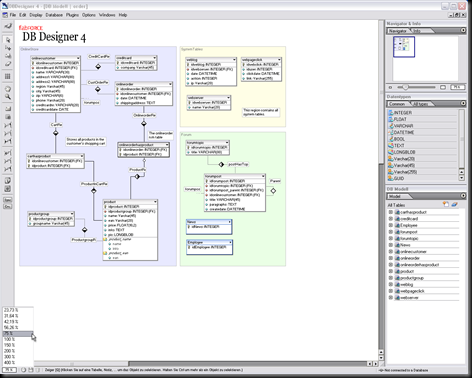Toggle the grid icon in toolbar
The height and width of the screenshot is (378, 472).
(x=8, y=76)
